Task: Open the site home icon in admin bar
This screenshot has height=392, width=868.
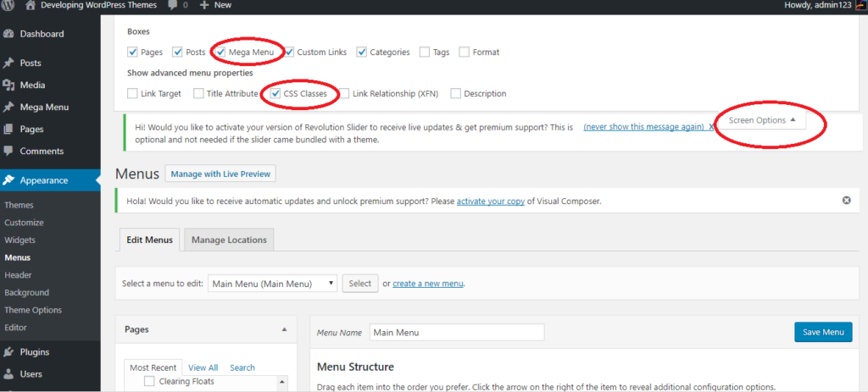Action: [x=30, y=5]
